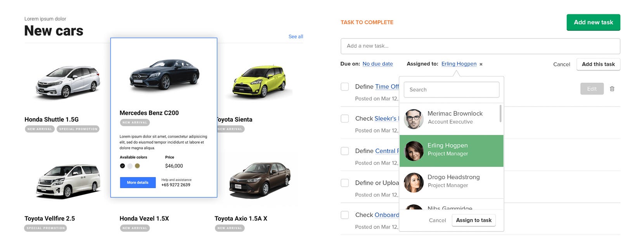The image size is (644, 249).
Task: Click the Mercedes Benz C200 title
Action: click(149, 113)
